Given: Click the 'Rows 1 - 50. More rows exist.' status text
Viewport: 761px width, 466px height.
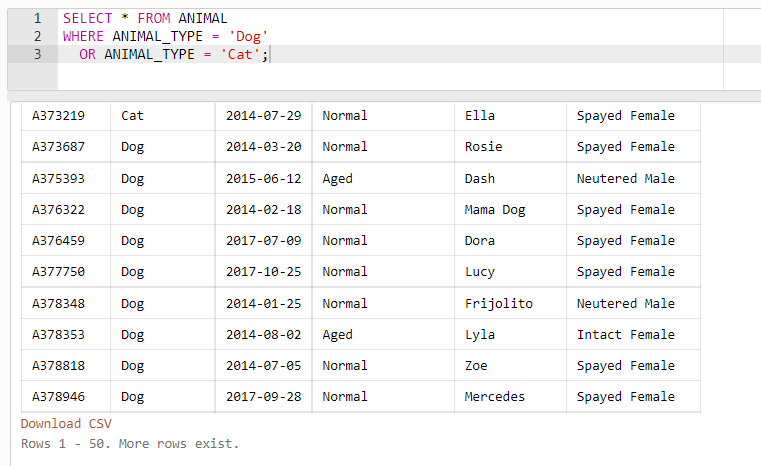Looking at the screenshot, I should 130,444.
